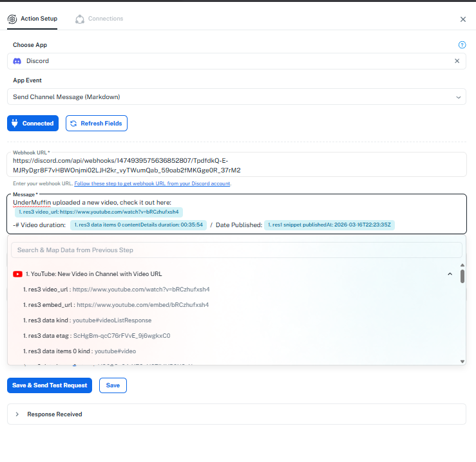Click the refresh arrows icon

(x=73, y=124)
